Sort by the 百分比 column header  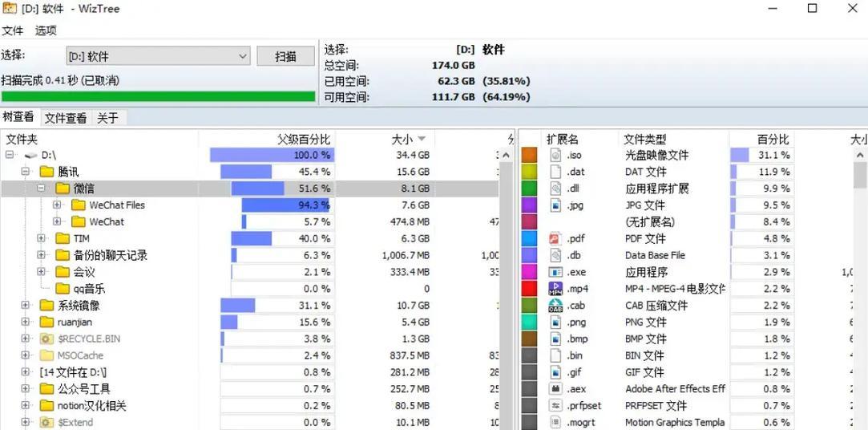[761, 139]
